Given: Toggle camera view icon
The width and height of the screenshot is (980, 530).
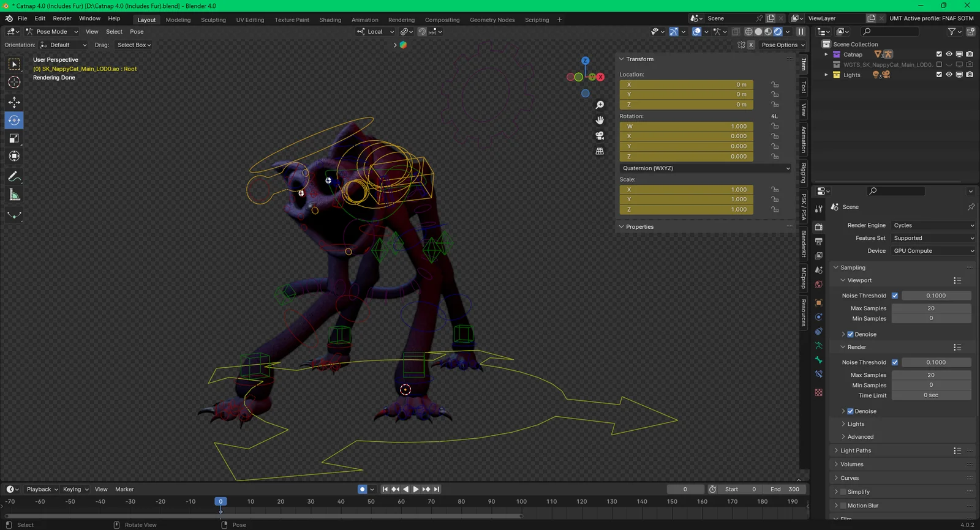Looking at the screenshot, I should (x=600, y=135).
